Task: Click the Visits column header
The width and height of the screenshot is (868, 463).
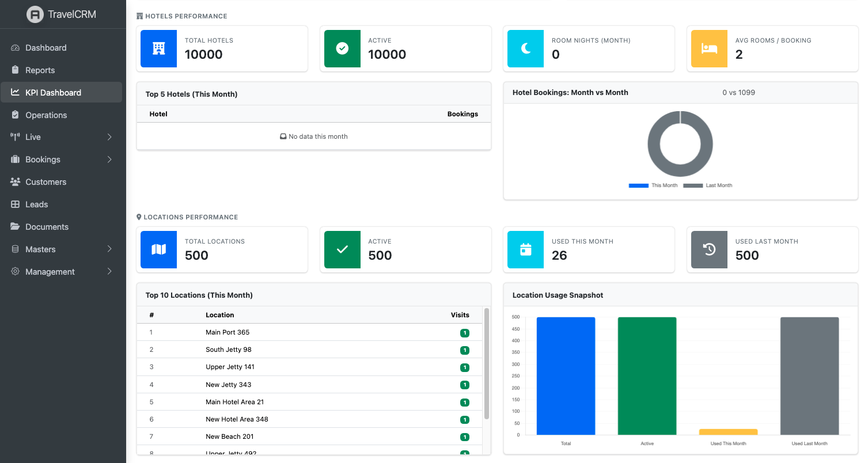Action: pyautogui.click(x=460, y=315)
